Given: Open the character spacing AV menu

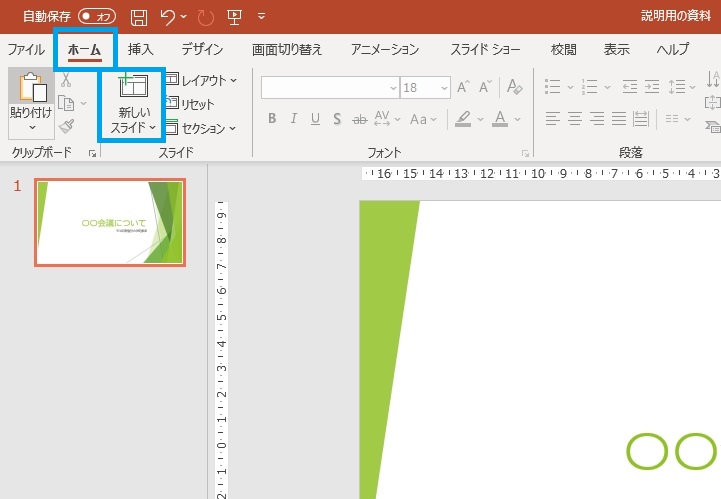Looking at the screenshot, I should click(x=387, y=119).
